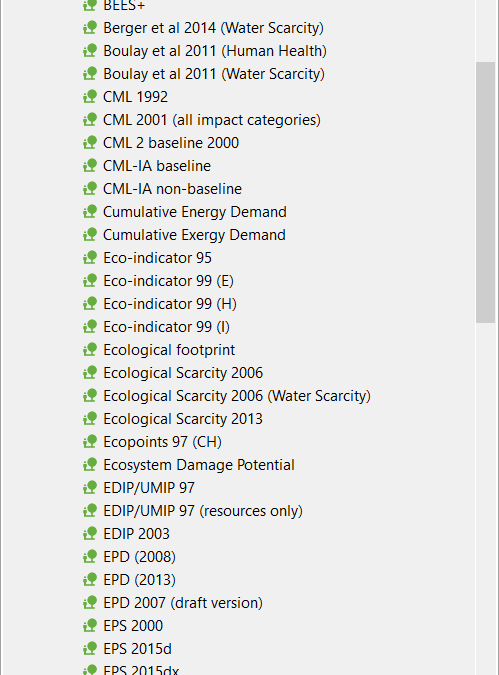Select EDIP/UMIP 97 (resources only)

pos(203,511)
